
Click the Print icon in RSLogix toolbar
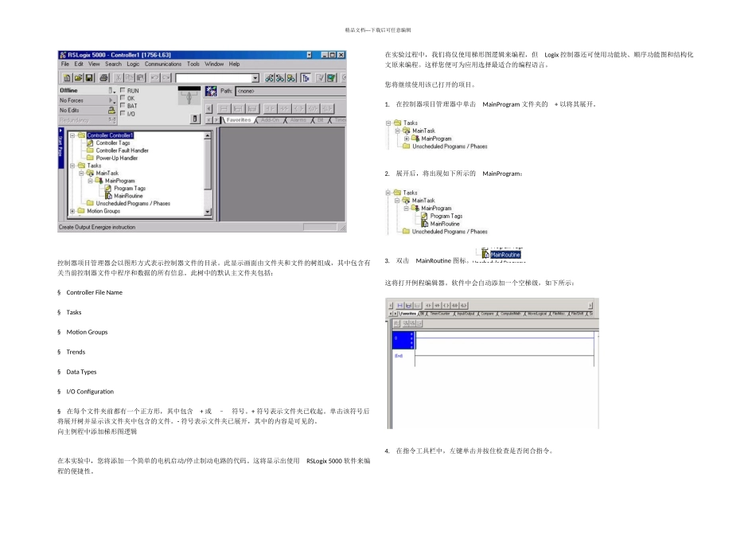coord(103,78)
